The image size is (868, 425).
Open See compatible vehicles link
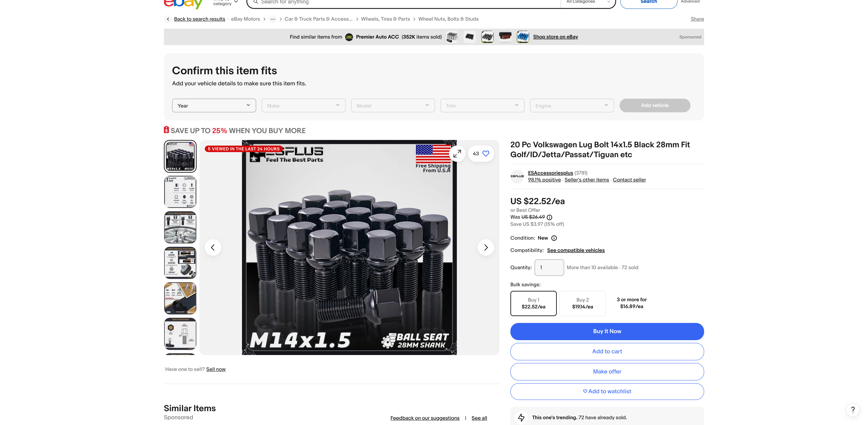[576, 250]
